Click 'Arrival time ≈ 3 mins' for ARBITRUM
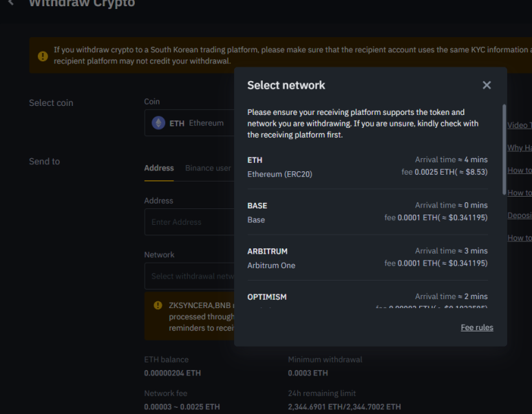 451,251
